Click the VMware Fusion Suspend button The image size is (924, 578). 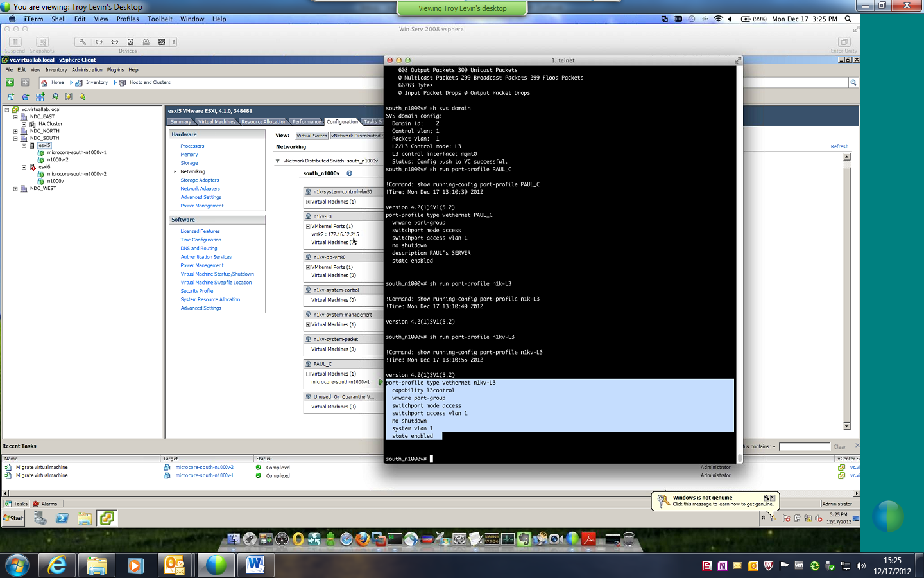click(x=15, y=42)
